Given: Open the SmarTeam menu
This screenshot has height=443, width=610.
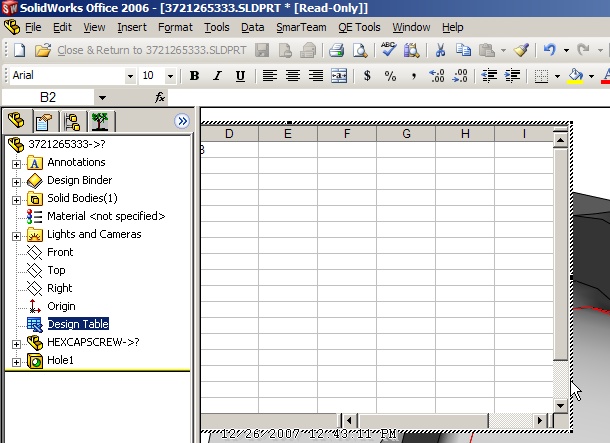Looking at the screenshot, I should (301, 27).
